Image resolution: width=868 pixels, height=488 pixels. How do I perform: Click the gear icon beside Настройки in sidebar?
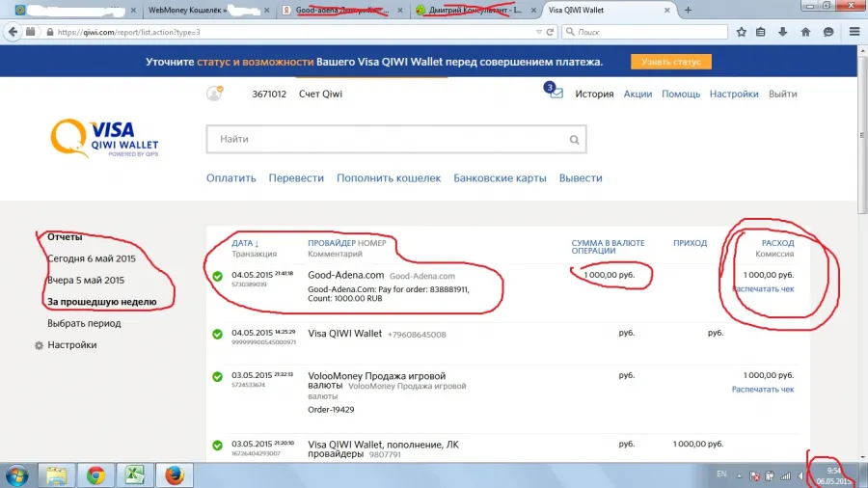pyautogui.click(x=39, y=345)
